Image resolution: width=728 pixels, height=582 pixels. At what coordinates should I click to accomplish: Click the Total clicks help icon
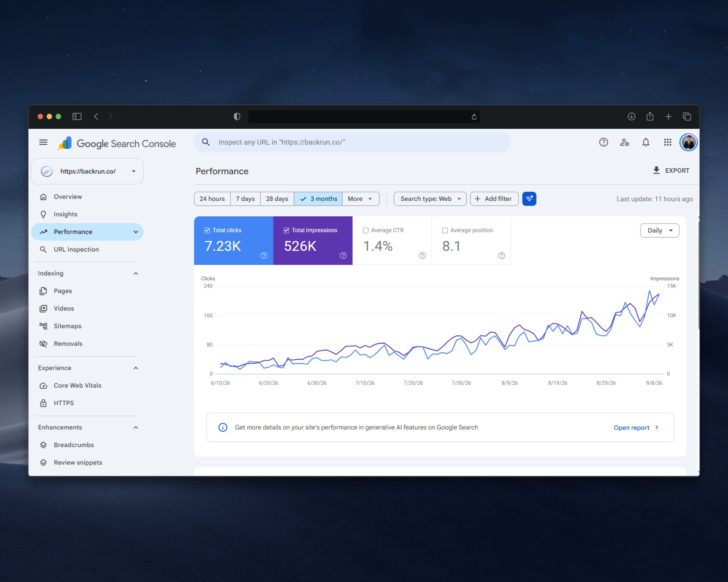264,256
